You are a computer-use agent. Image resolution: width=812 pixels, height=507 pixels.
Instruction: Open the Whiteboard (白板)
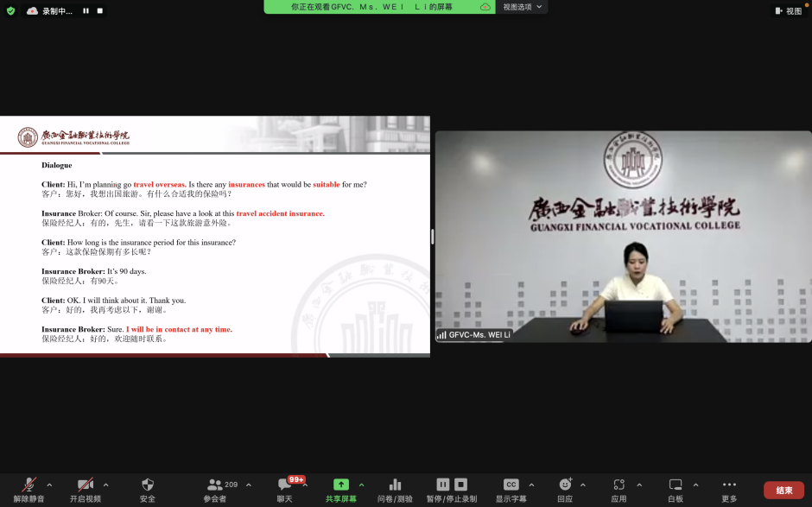point(676,485)
